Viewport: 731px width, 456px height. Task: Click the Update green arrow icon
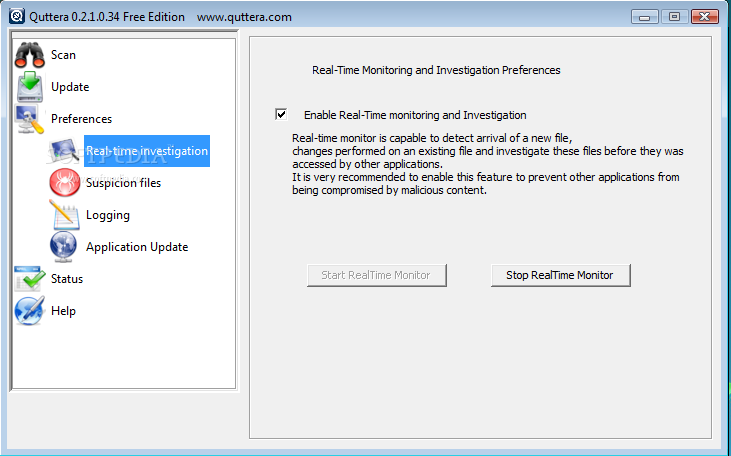30,87
